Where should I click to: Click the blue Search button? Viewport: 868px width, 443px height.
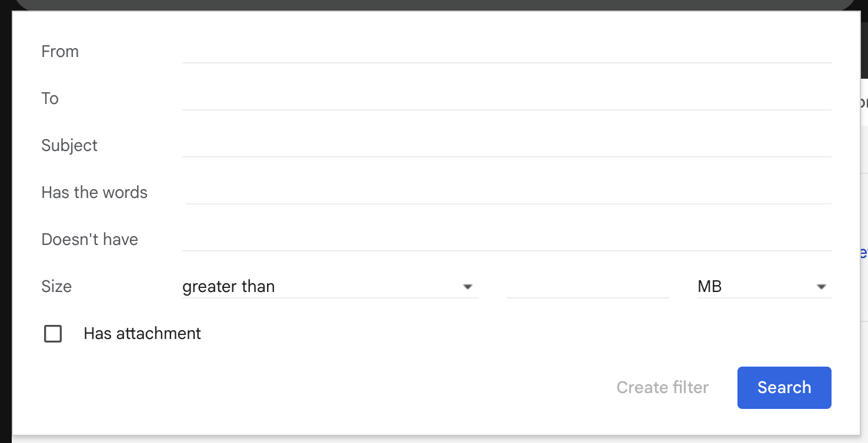pyautogui.click(x=784, y=388)
